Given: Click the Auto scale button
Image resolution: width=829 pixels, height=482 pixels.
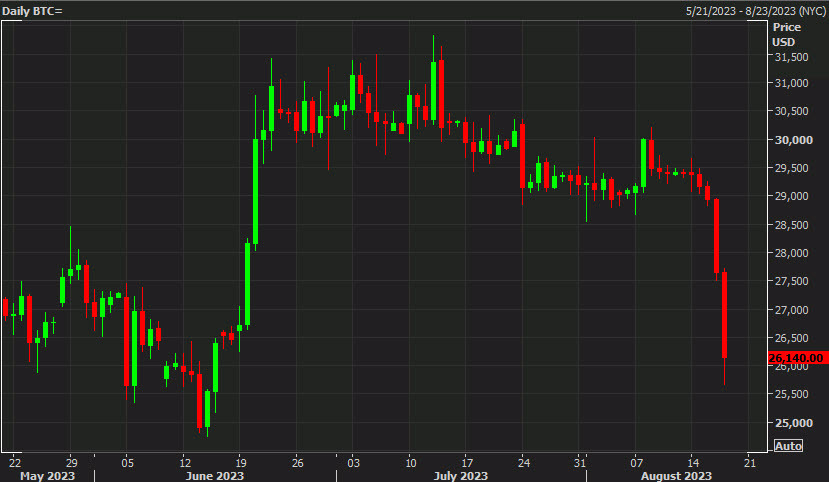Looking at the screenshot, I should point(788,446).
